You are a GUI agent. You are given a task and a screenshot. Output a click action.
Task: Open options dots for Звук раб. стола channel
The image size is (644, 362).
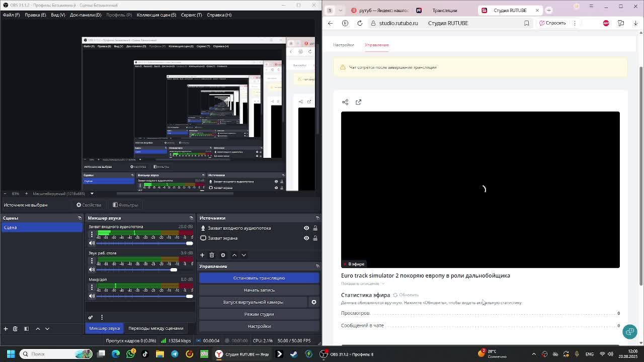click(92, 261)
